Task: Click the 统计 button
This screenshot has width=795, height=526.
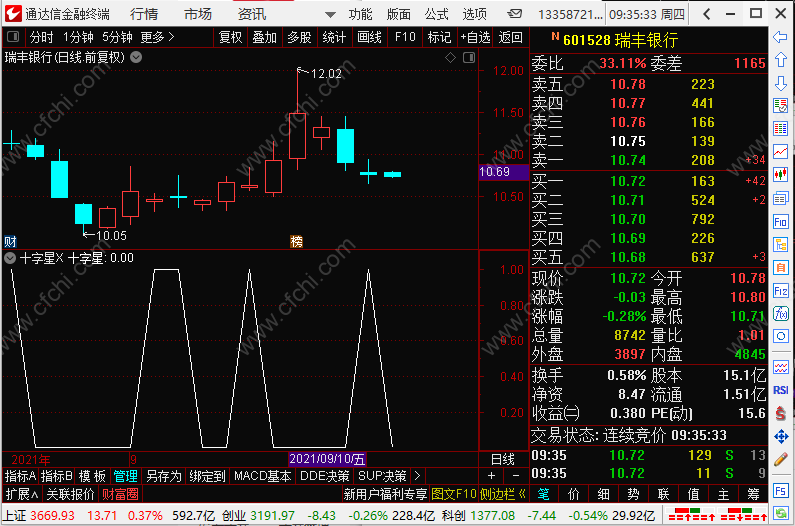Action: pyautogui.click(x=334, y=37)
